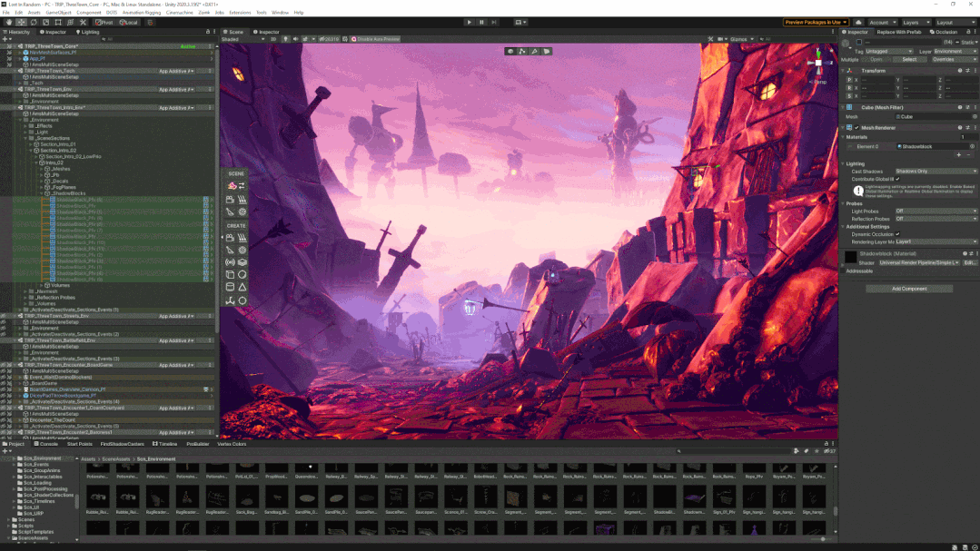This screenshot has height=551, width=980.
Task: Toggle scene audio speaker icon
Action: coord(295,39)
